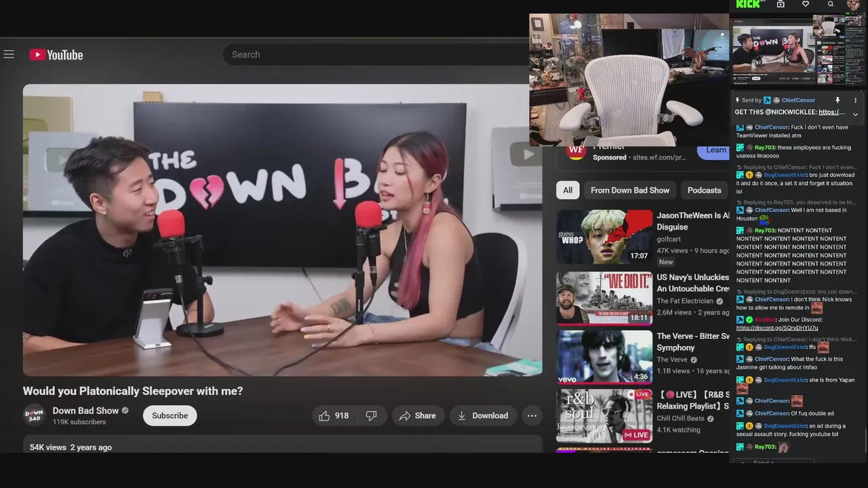Open the R&B soul live stream thumbnail

coord(604,415)
